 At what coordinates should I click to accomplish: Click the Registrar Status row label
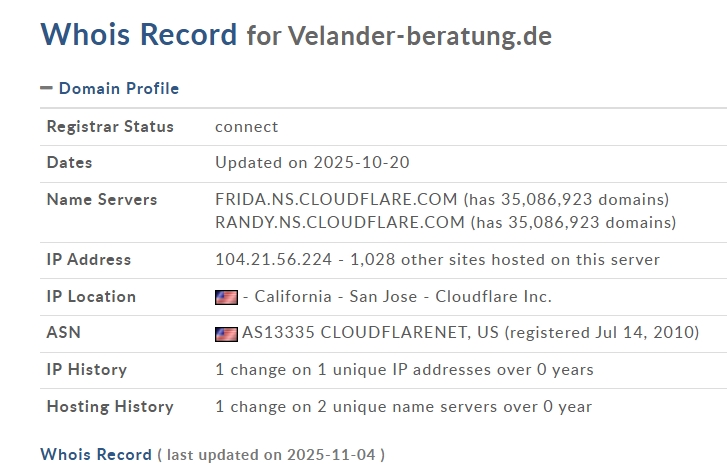[110, 127]
